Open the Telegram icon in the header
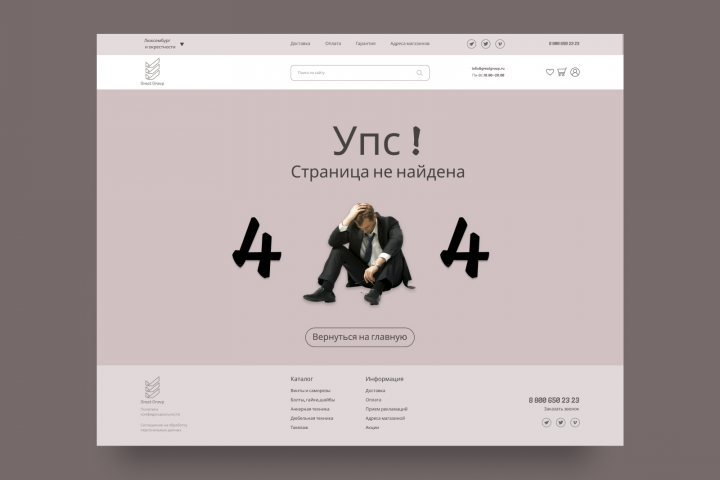The height and width of the screenshot is (480, 720). 471,44
